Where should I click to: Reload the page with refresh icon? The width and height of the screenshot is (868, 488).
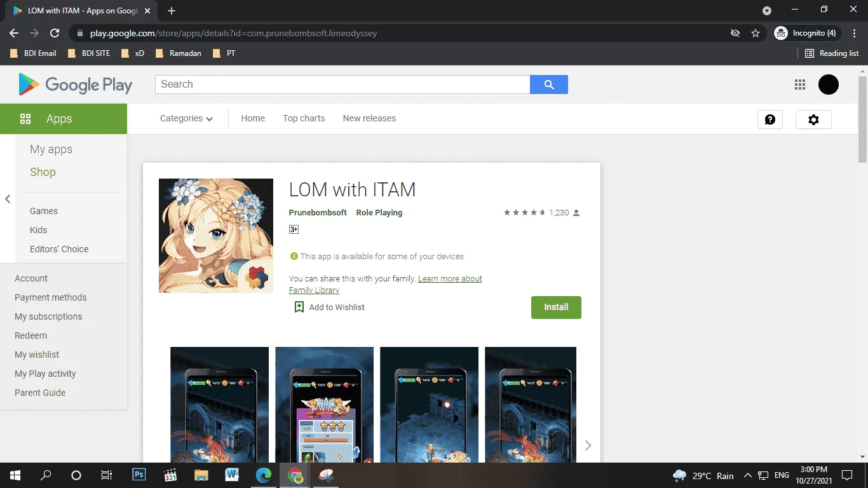click(x=55, y=33)
